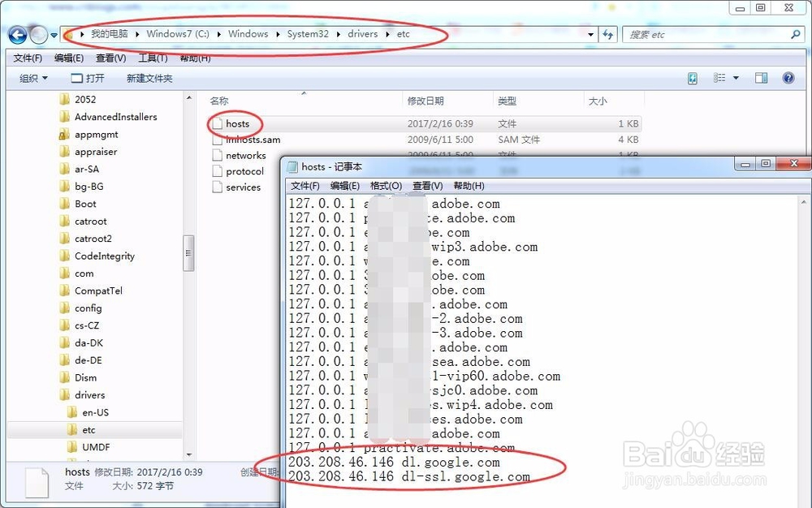Click the tree scrollbar up arrow
This screenshot has height=508, width=812.
pyautogui.click(x=189, y=97)
